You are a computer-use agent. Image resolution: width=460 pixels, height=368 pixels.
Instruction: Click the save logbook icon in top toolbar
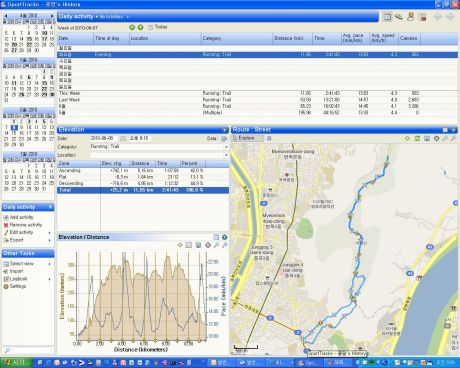coord(422,17)
